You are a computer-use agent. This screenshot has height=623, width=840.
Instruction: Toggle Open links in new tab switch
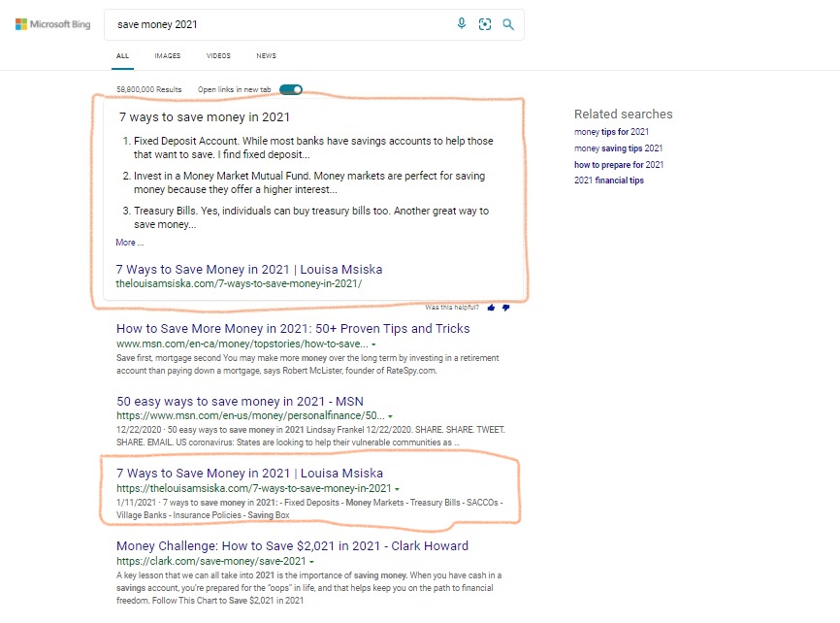[x=291, y=89]
